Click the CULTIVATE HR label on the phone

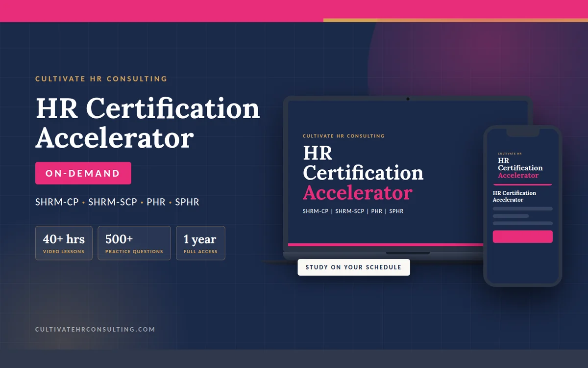(x=510, y=154)
